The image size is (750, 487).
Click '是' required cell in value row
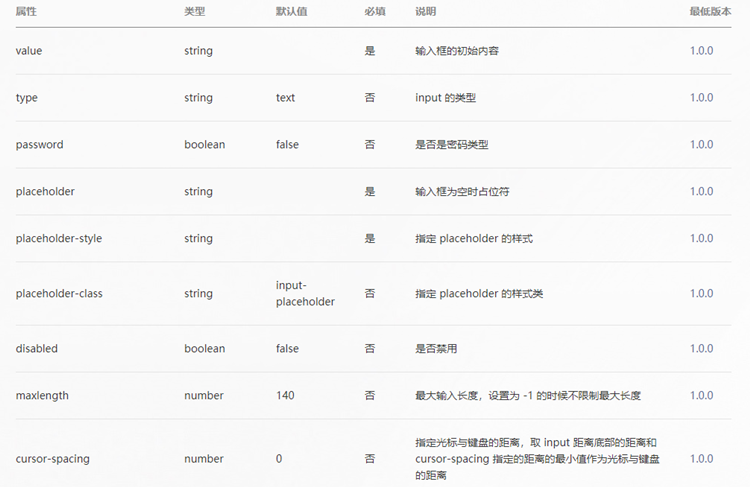point(370,51)
